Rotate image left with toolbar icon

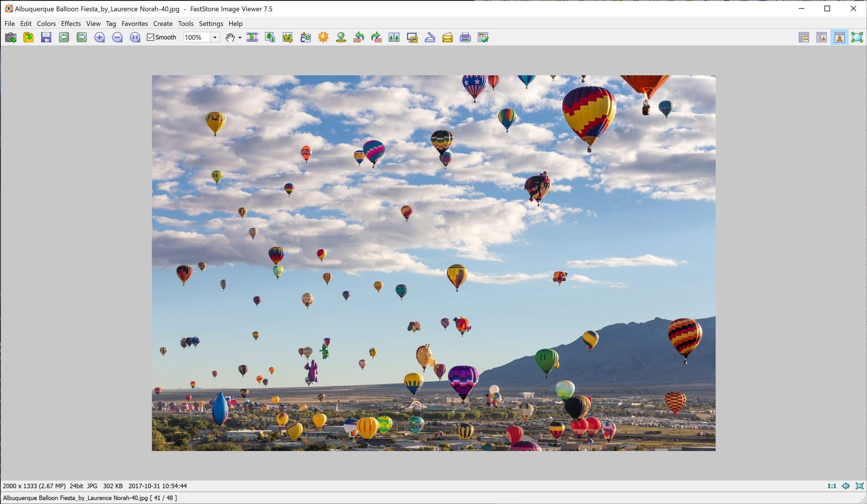tap(359, 38)
